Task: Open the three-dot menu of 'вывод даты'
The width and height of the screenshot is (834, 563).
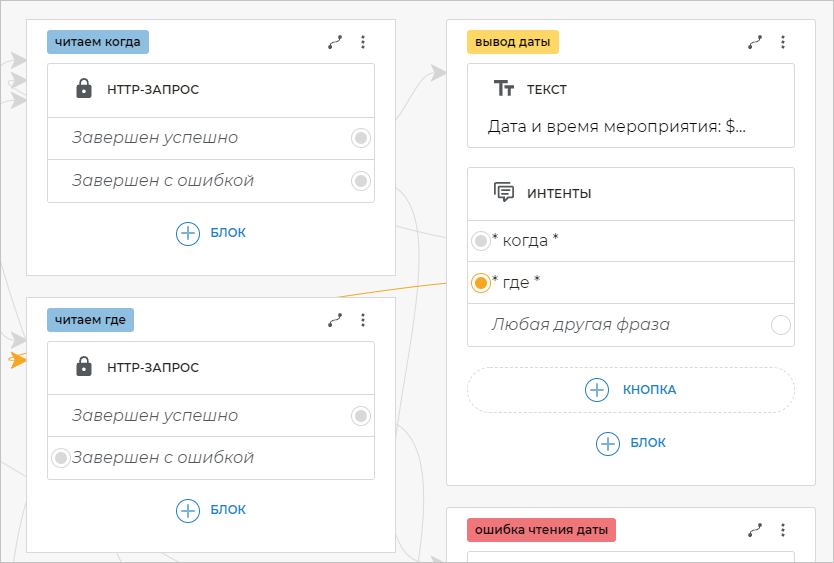Action: (783, 42)
